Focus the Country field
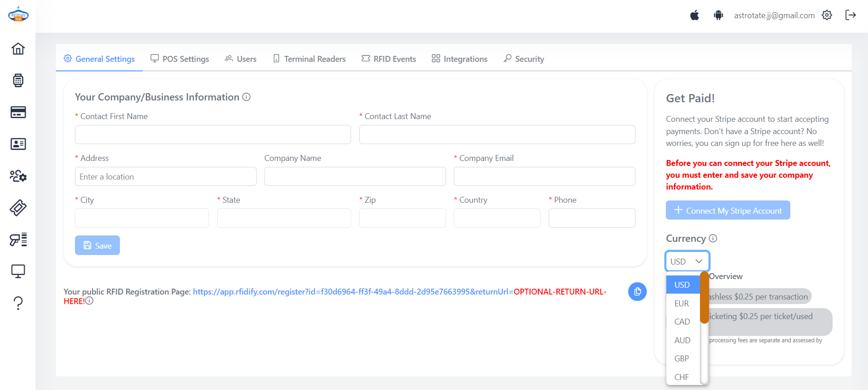 [497, 218]
